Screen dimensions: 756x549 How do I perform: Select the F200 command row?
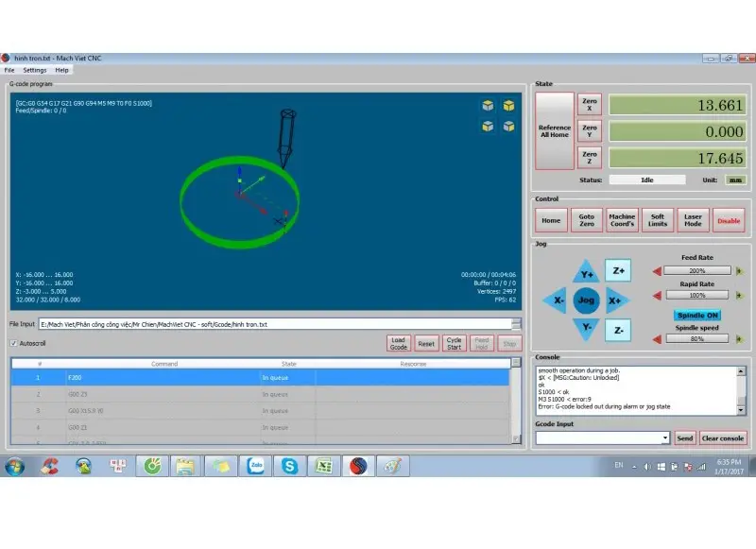(261, 377)
